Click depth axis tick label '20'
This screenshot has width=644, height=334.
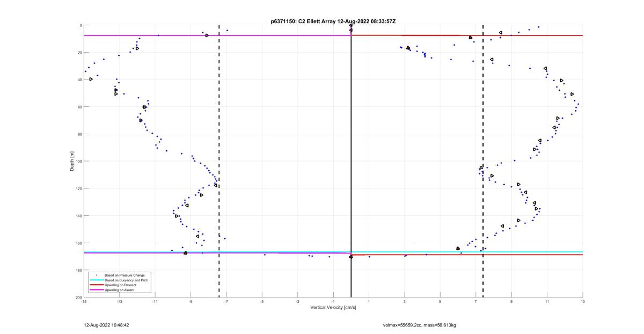79,53
